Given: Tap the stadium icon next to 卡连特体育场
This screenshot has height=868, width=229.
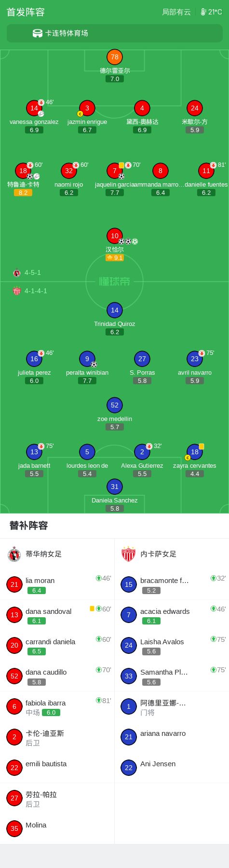Looking at the screenshot, I should click(x=38, y=33).
